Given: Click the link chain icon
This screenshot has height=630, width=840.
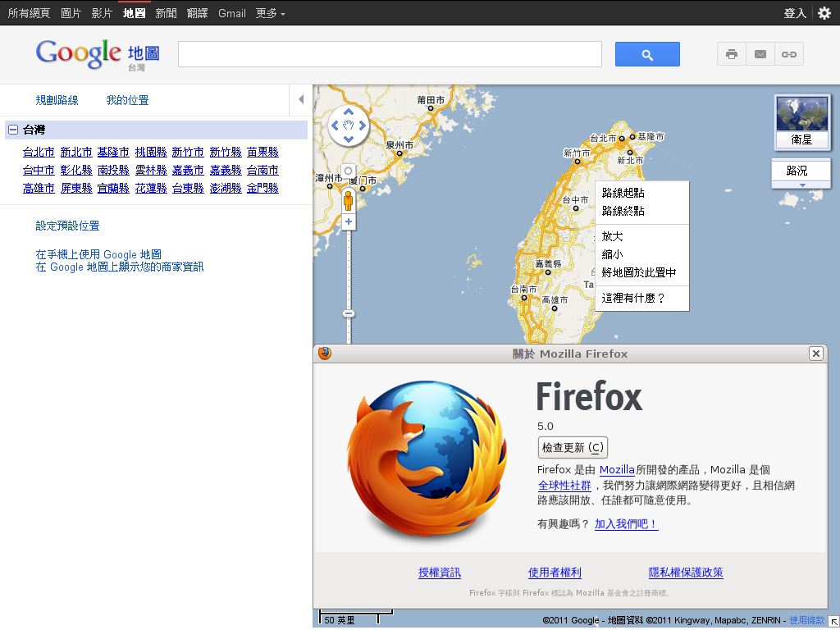Looking at the screenshot, I should (788, 54).
